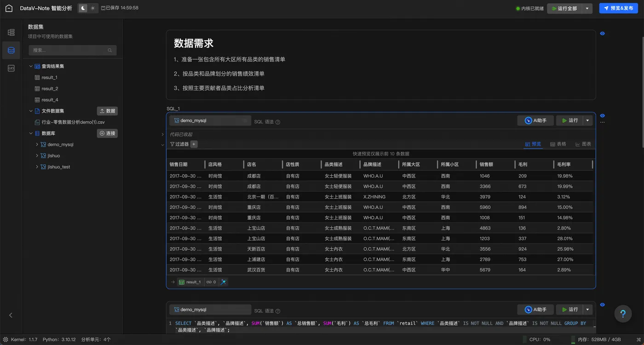
Task: Switch to the 预览 tab
Action: pyautogui.click(x=533, y=144)
